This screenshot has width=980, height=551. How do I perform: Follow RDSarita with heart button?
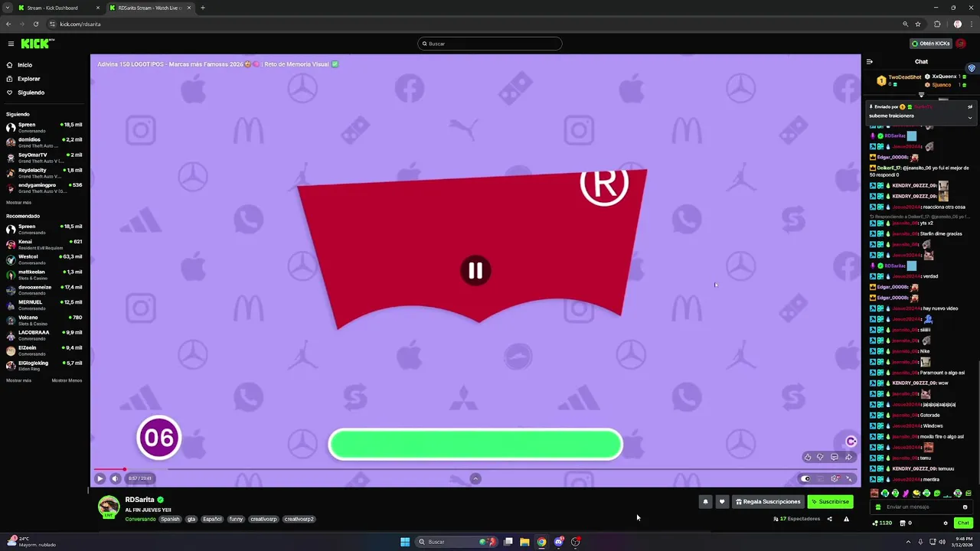(721, 502)
